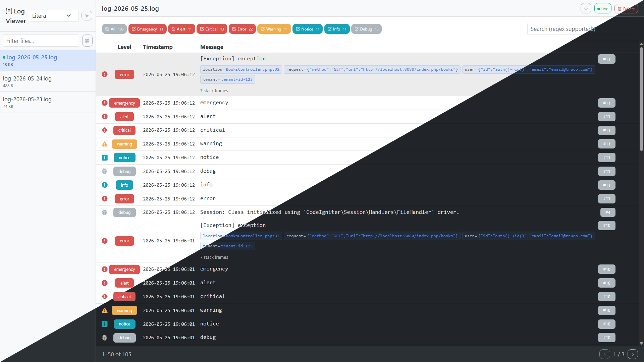
Task: Open log-2026-05-24.log in the file list
Action: (48, 81)
